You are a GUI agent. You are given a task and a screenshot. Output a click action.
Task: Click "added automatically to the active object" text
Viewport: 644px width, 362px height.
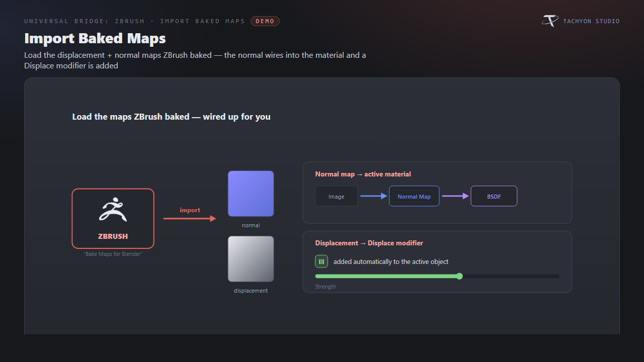tap(391, 261)
